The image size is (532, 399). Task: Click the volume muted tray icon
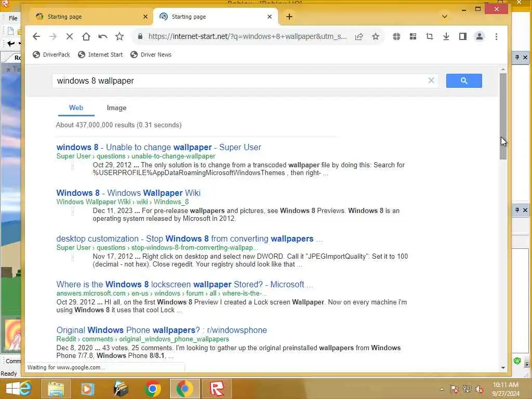coord(480,390)
